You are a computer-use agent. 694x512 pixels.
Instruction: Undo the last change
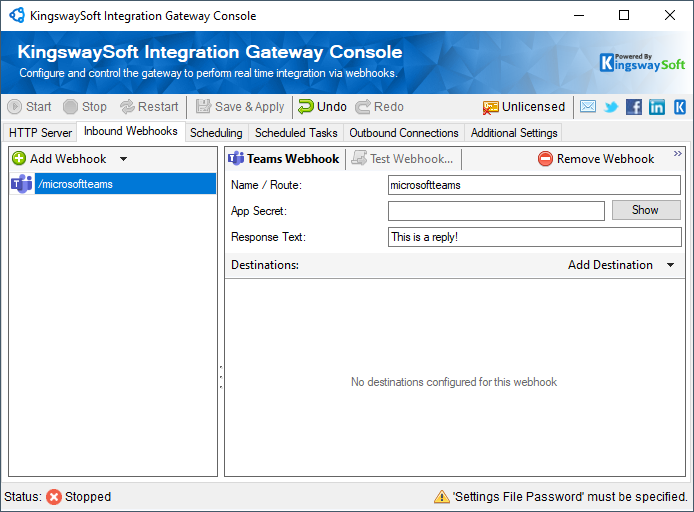click(x=322, y=107)
